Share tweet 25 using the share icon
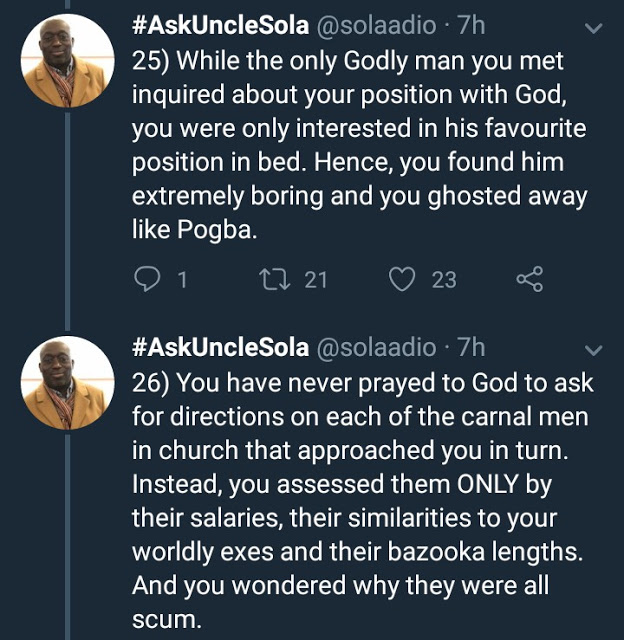The height and width of the screenshot is (640, 624). click(529, 281)
